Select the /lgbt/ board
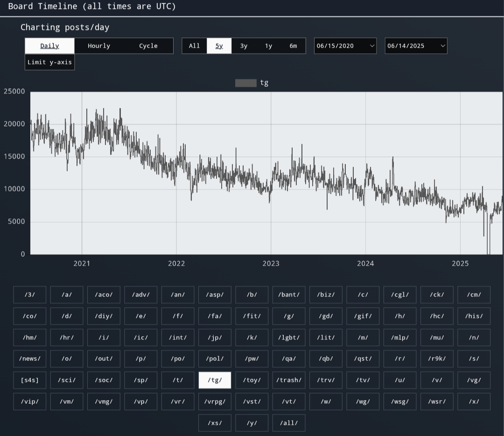 pyautogui.click(x=289, y=338)
